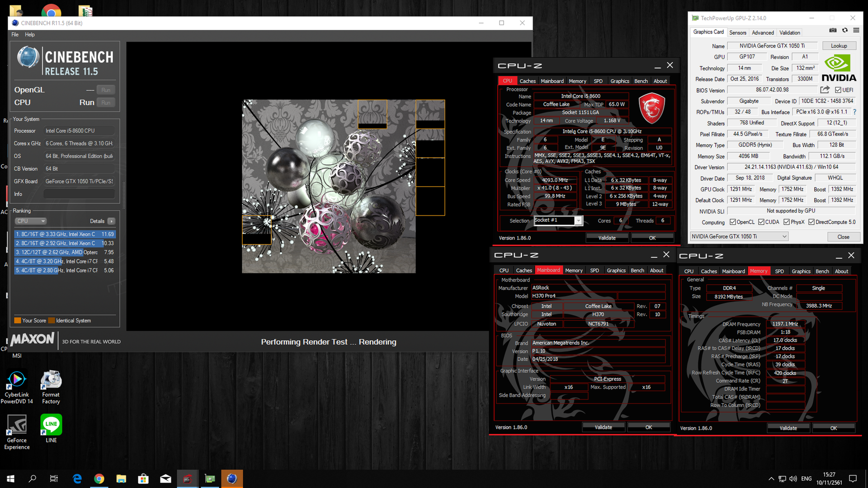Open the LINE desktop shortcut
The width and height of the screenshot is (868, 488).
coord(51,428)
